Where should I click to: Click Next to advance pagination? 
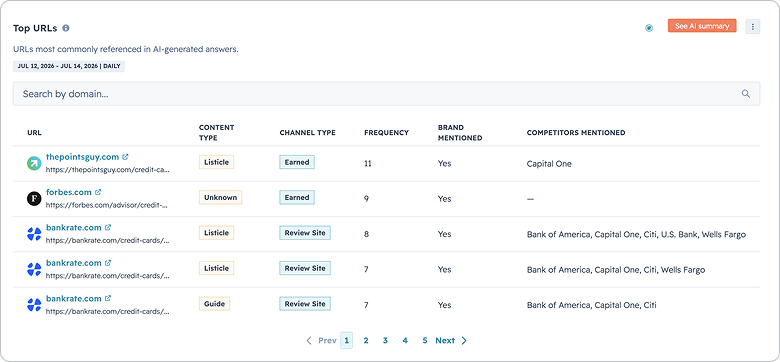coord(451,341)
